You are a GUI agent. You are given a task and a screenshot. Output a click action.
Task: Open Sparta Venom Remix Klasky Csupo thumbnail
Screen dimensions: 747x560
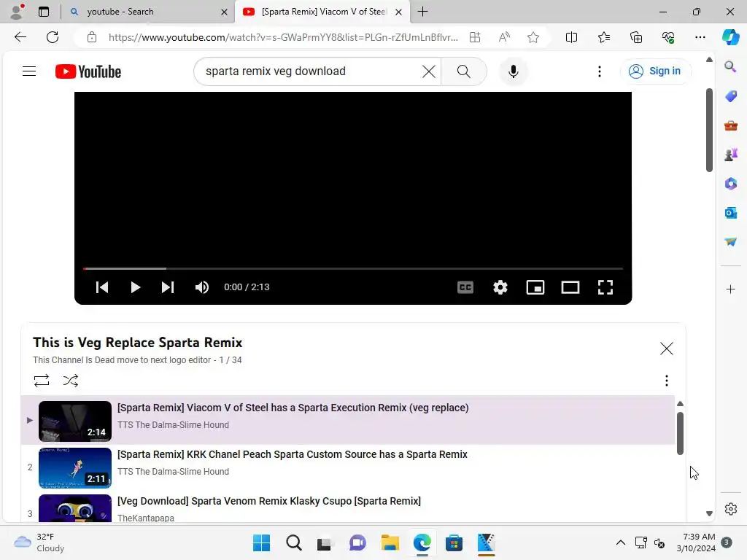pyautogui.click(x=75, y=508)
